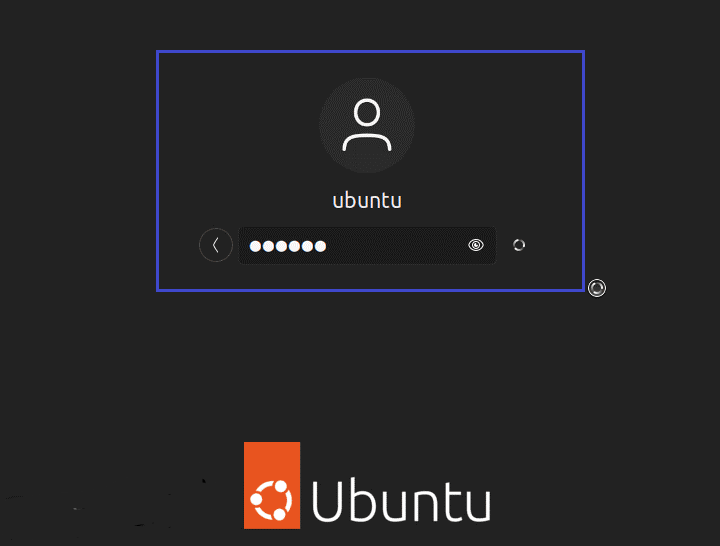The image size is (720, 546).
Task: Return to user list via the back arrow
Action: (216, 245)
